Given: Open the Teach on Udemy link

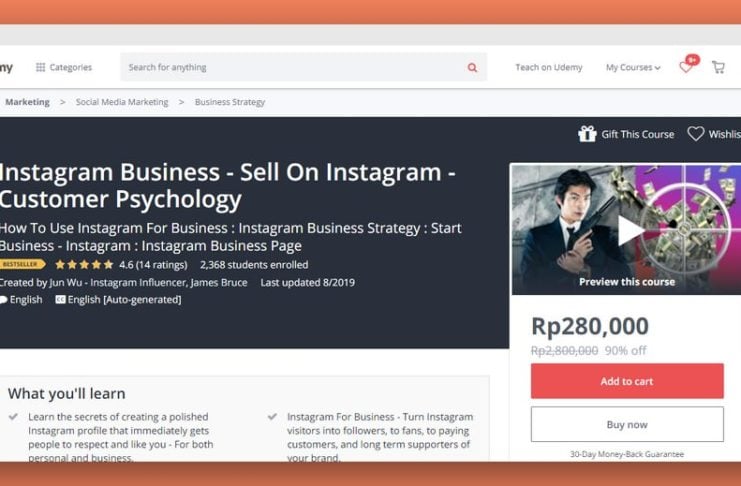Looking at the screenshot, I should (x=549, y=68).
